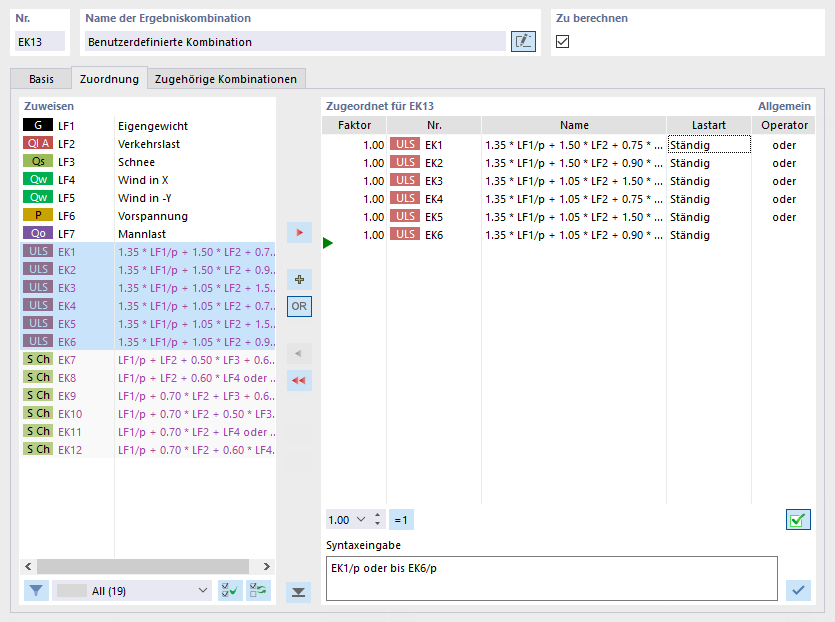Select combination EK7 in the list
Image resolution: width=835 pixels, height=622 pixels.
[148, 360]
